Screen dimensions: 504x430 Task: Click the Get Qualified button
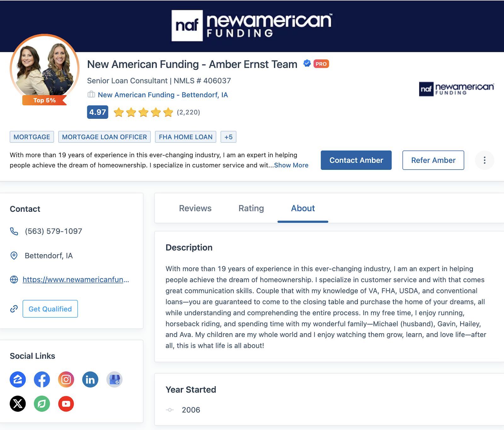pyautogui.click(x=50, y=309)
